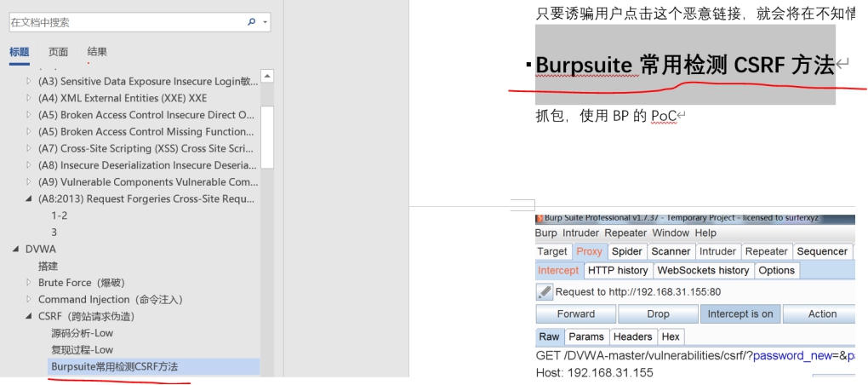Image resolution: width=868 pixels, height=385 pixels.
Task: Open the Intruder menu in Burp Suite menu bar
Action: (580, 233)
